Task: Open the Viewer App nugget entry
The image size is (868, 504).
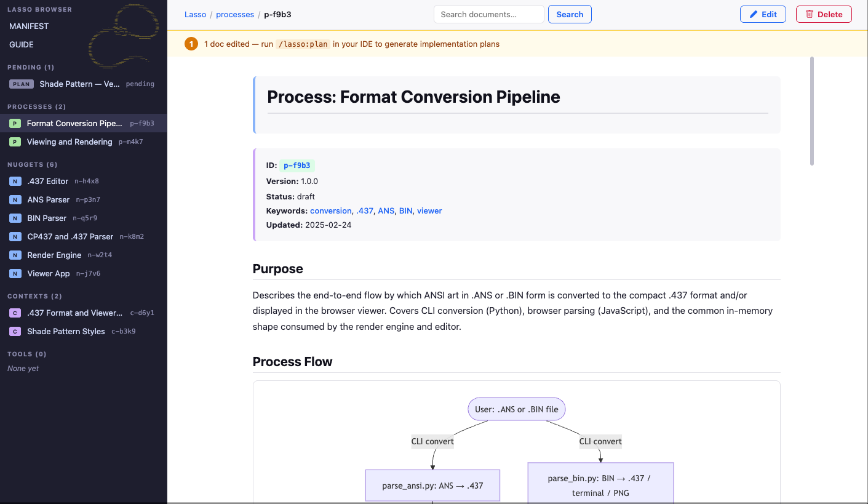Action: point(49,274)
